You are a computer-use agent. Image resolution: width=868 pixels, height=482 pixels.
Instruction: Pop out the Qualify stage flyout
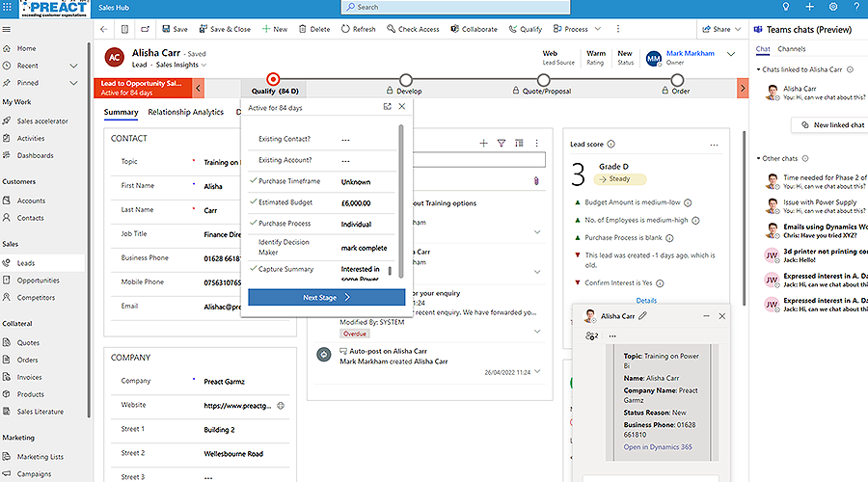[387, 107]
